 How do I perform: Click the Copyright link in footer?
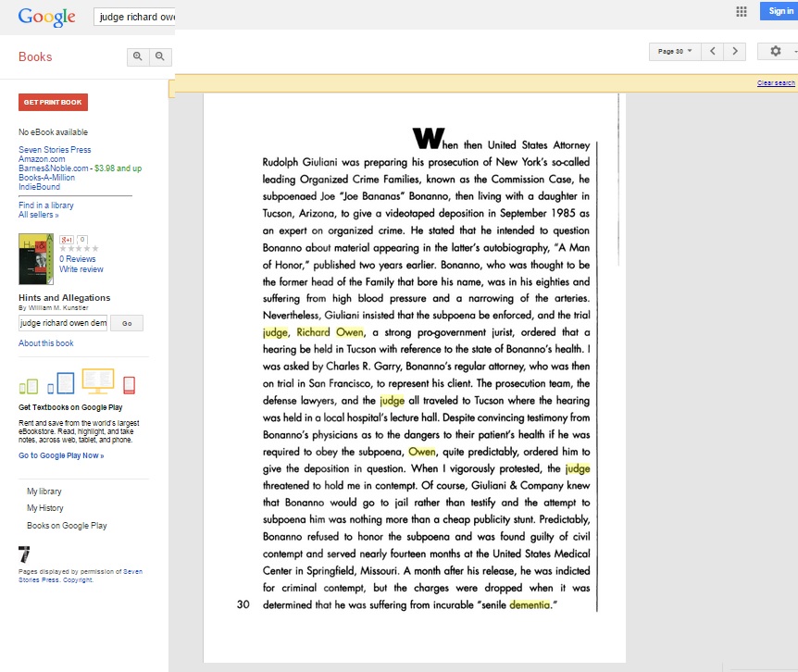[78, 580]
